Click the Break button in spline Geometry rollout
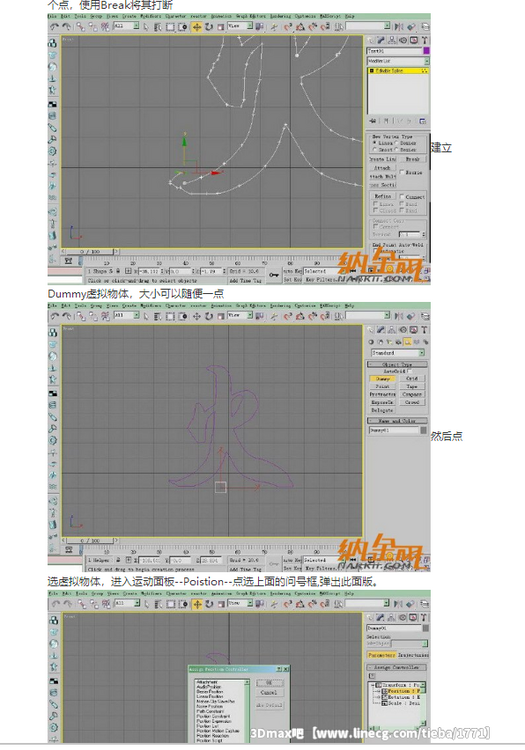This screenshot has width=525, height=750. (413, 159)
